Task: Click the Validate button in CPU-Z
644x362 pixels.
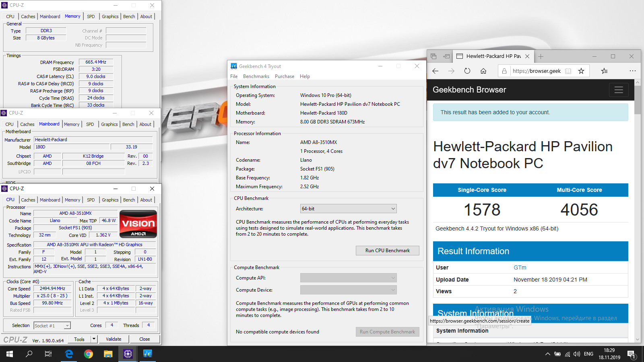Action: [x=114, y=339]
